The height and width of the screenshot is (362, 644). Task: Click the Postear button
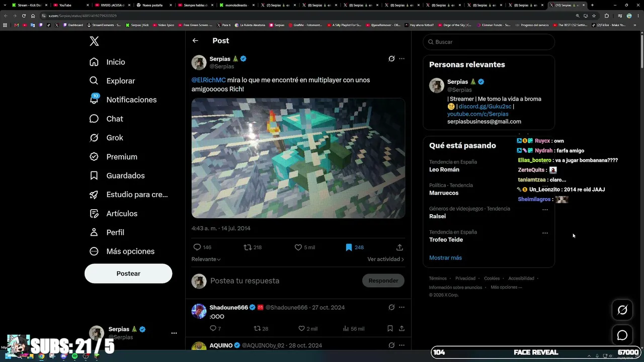[x=128, y=274]
